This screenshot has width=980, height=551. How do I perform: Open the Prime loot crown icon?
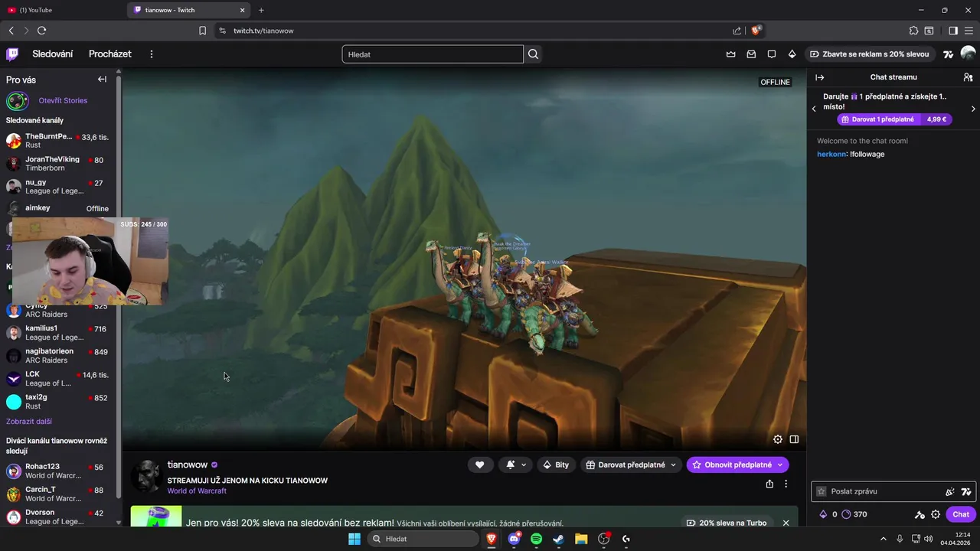point(730,54)
